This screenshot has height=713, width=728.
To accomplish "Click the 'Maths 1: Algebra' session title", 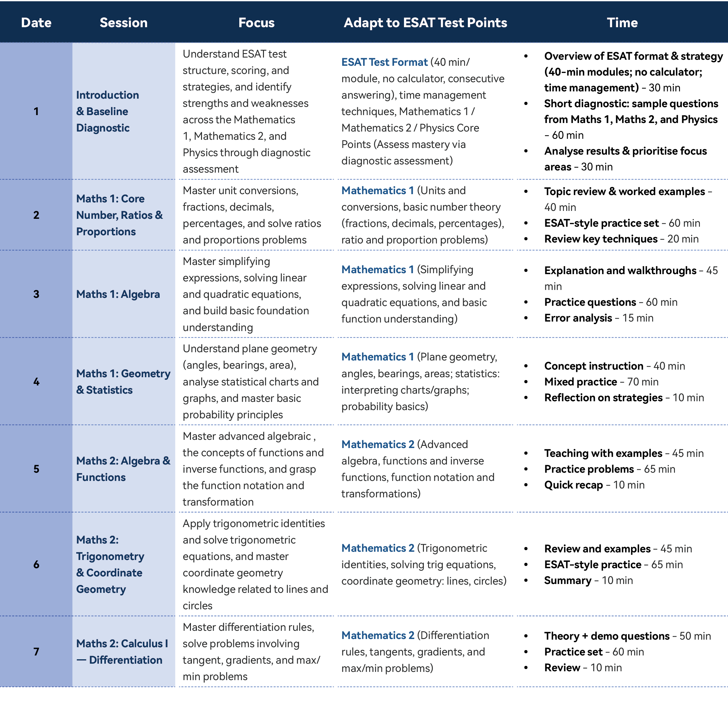I will pyautogui.click(x=118, y=294).
